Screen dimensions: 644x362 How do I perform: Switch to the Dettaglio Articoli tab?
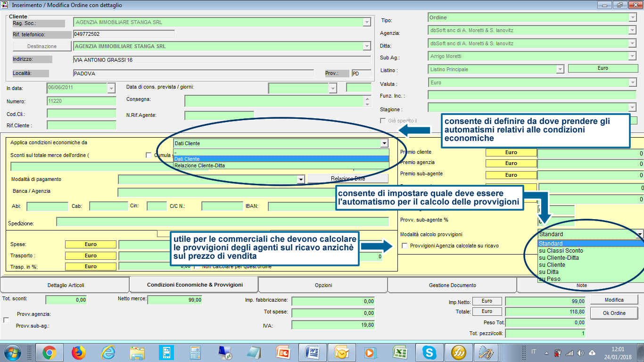point(66,285)
